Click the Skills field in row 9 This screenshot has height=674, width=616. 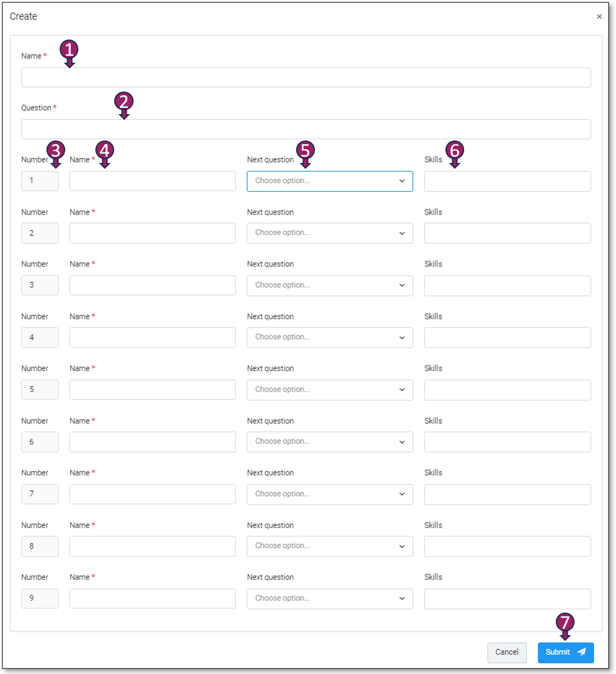click(x=507, y=598)
